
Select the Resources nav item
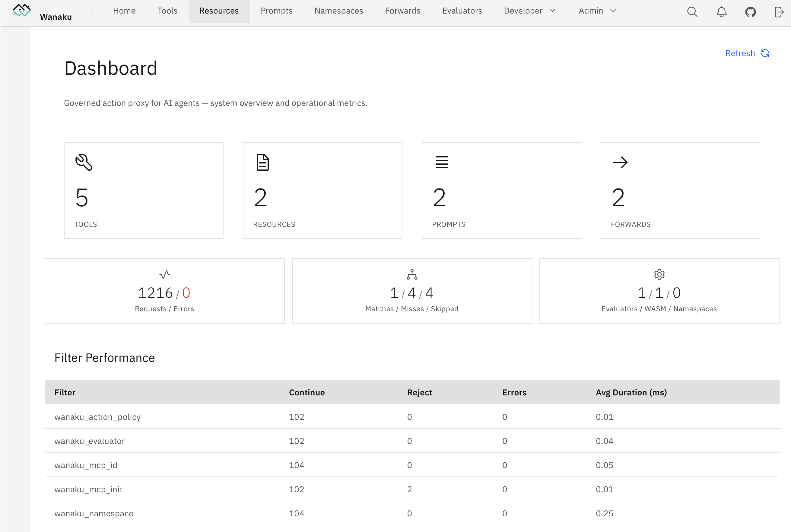(219, 11)
